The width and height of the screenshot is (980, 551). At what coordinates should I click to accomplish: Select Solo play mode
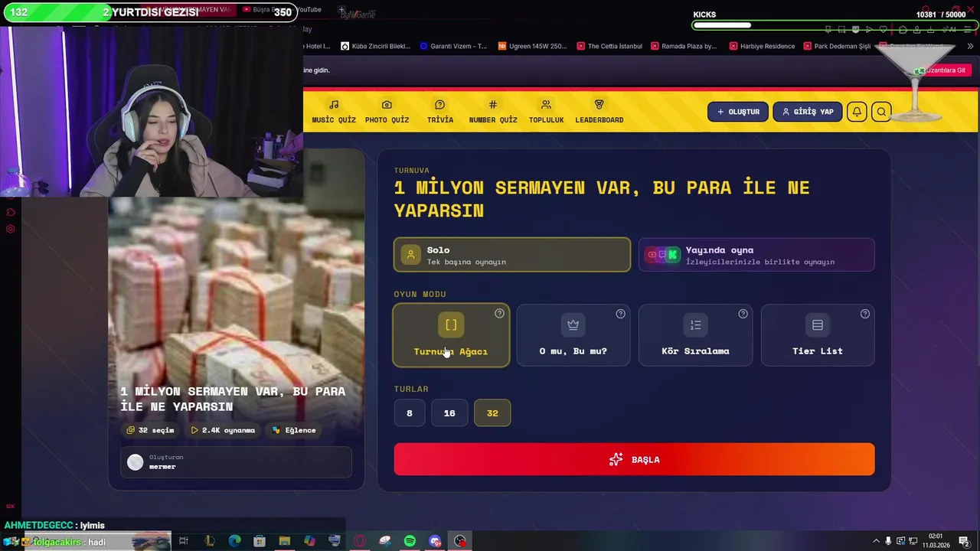(512, 255)
